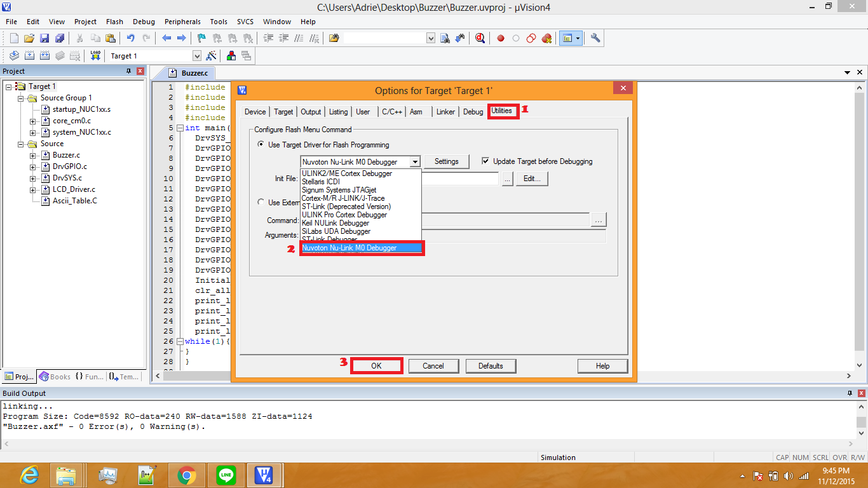Viewport: 868px width, 488px height.
Task: Click OK to confirm target options
Action: (376, 366)
